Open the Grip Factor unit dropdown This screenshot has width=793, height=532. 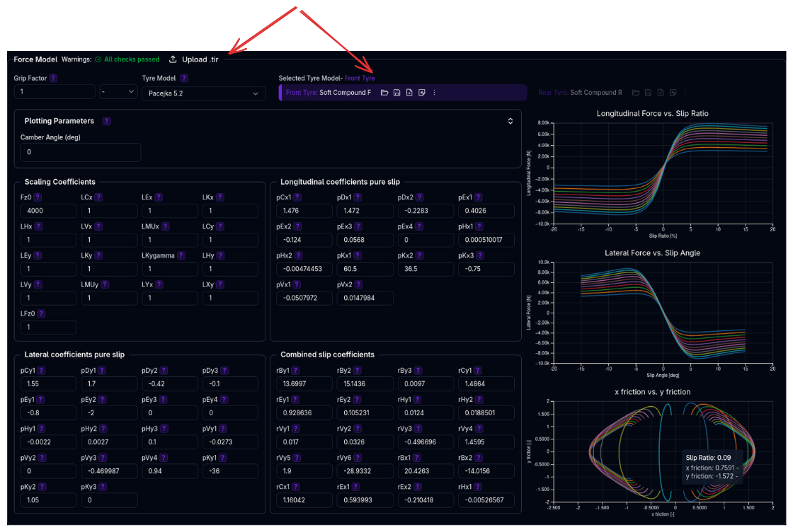click(118, 92)
